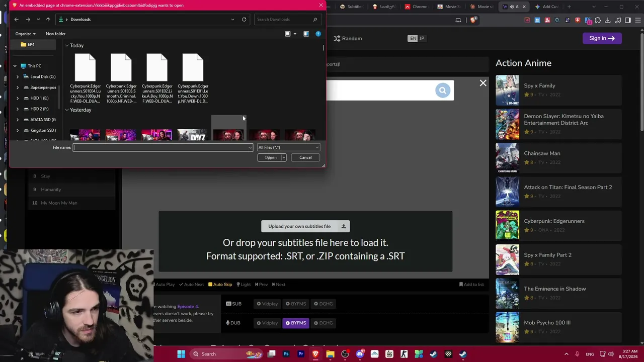This screenshot has height=362, width=644.
Task: Collapse the Yesterday file group
Action: [x=66, y=110]
